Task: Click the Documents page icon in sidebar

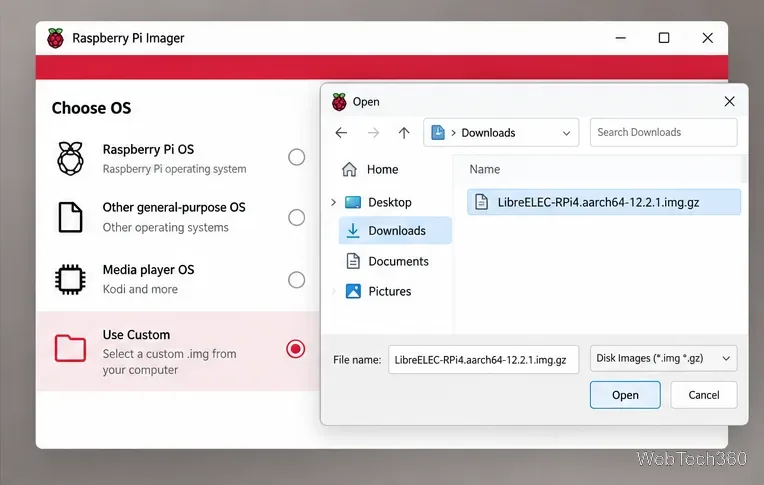Action: (x=353, y=261)
